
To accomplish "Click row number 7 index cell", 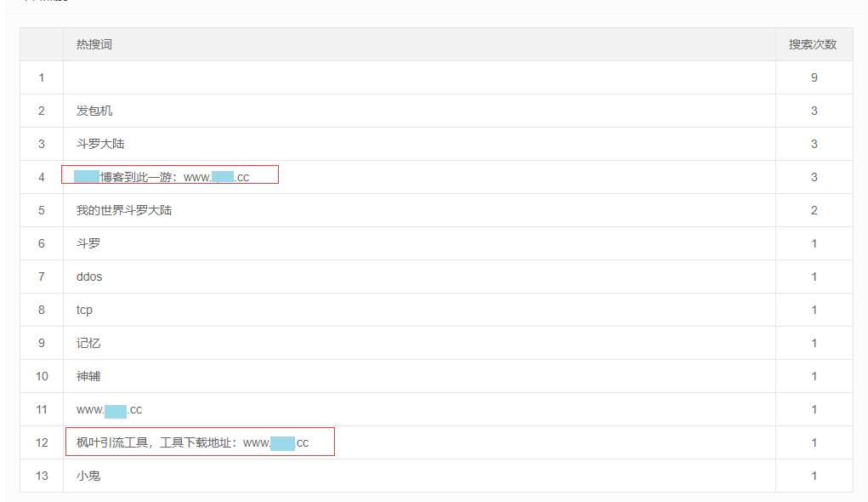I will pos(42,277).
